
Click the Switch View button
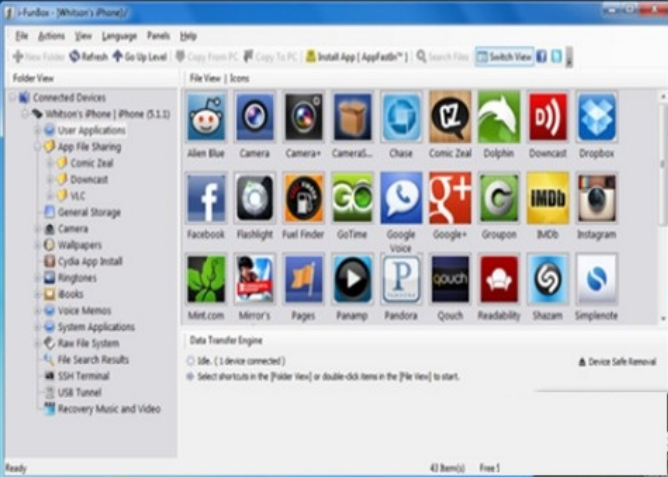point(504,56)
